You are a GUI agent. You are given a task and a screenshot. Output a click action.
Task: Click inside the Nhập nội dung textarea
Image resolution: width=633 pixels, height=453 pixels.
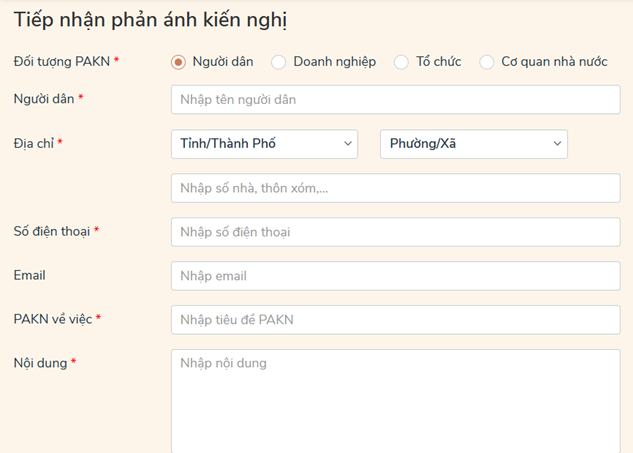(396, 400)
